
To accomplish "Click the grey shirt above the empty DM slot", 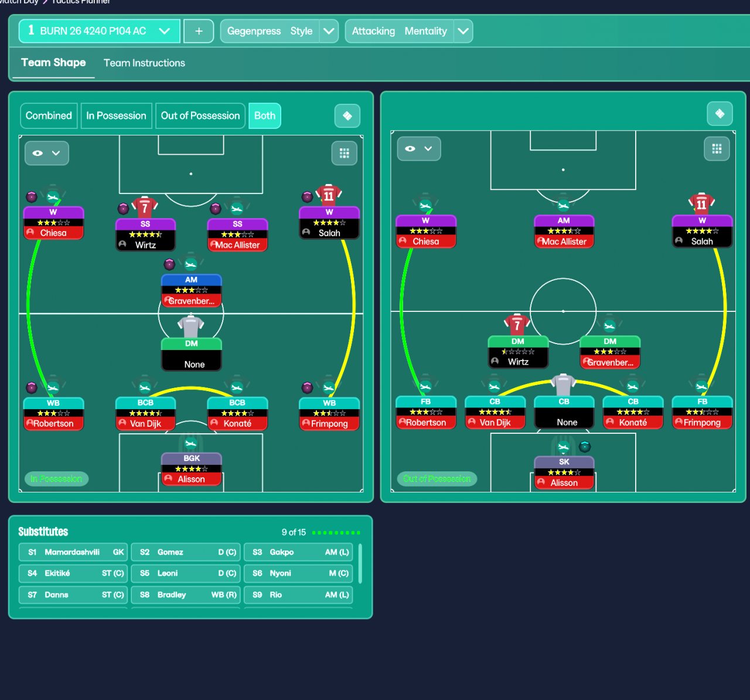I will pyautogui.click(x=191, y=327).
